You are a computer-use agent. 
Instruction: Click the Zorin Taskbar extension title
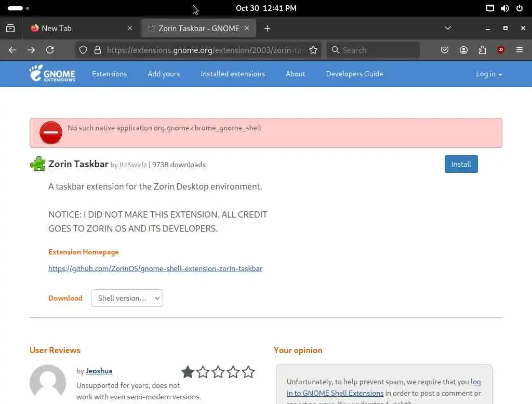(x=78, y=164)
